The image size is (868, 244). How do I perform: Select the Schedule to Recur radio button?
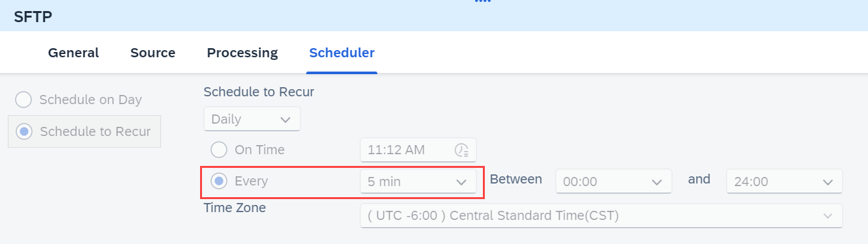24,131
